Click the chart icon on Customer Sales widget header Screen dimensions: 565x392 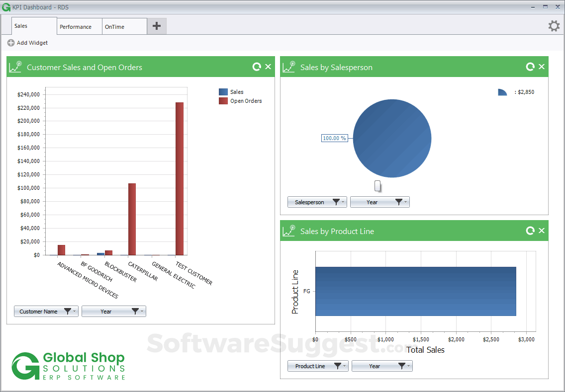[x=15, y=66]
